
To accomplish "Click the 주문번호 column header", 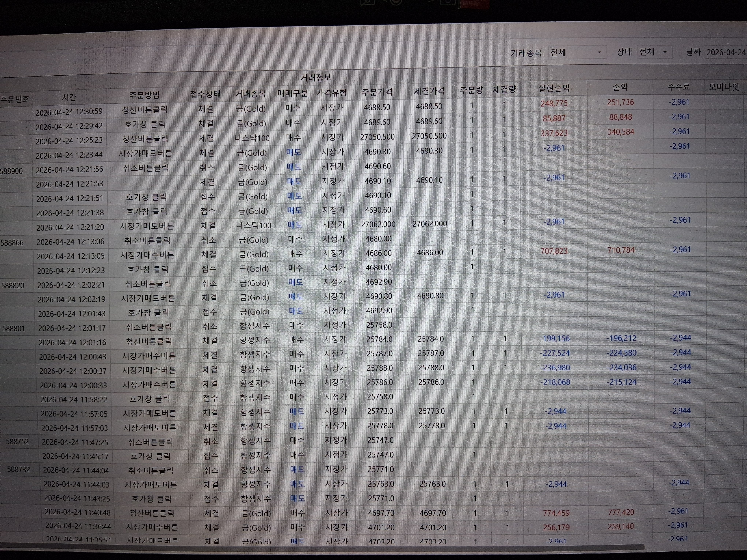I will pos(15,99).
